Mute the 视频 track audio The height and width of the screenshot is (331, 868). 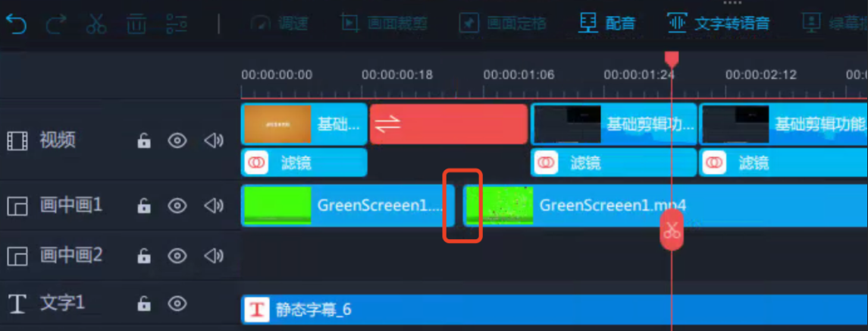pyautogui.click(x=214, y=141)
